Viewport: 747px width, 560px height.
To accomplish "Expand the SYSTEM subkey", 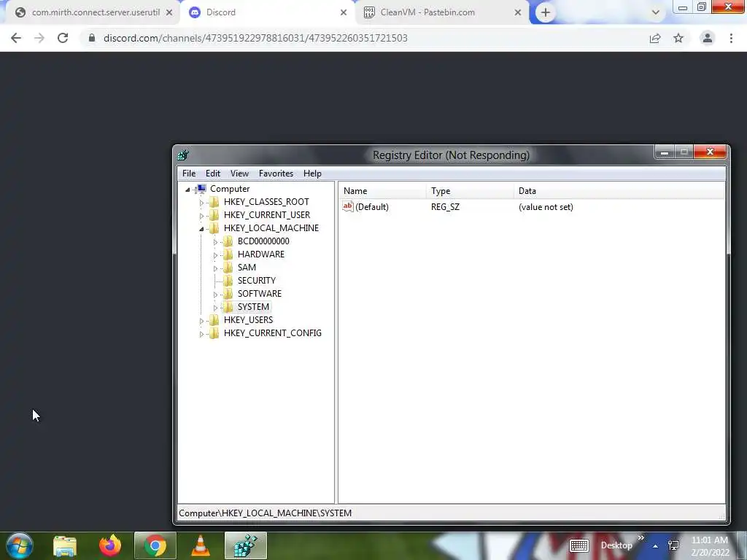I will tap(215, 308).
